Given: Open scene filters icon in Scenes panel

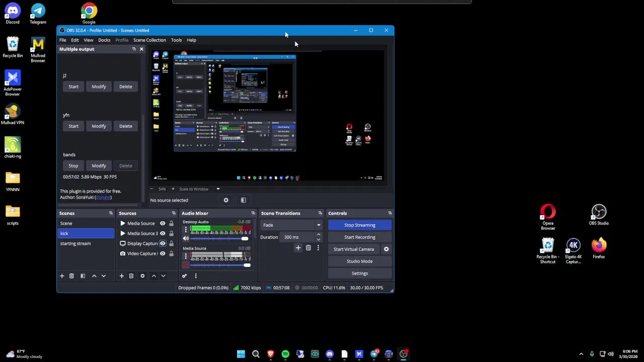Looking at the screenshot, I should [83, 276].
